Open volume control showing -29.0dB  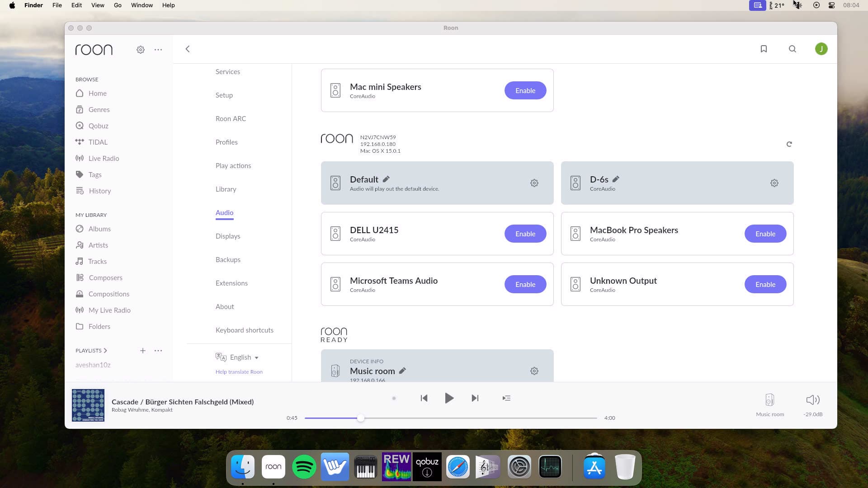[x=813, y=405]
